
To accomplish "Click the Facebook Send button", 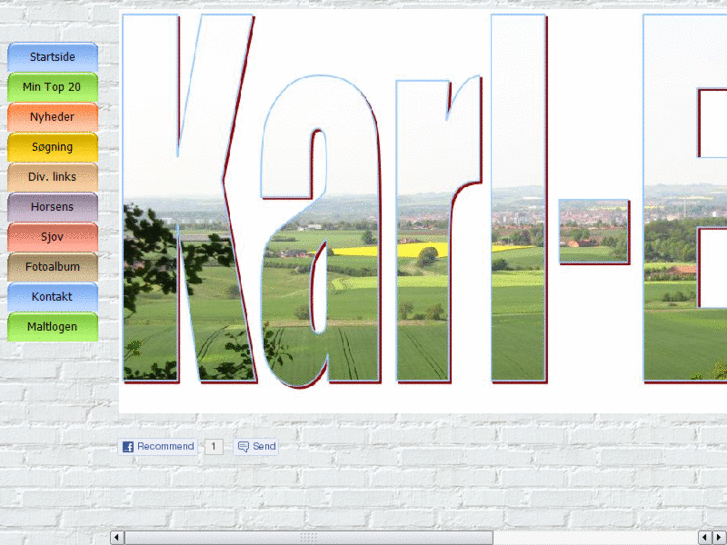I will [x=256, y=447].
